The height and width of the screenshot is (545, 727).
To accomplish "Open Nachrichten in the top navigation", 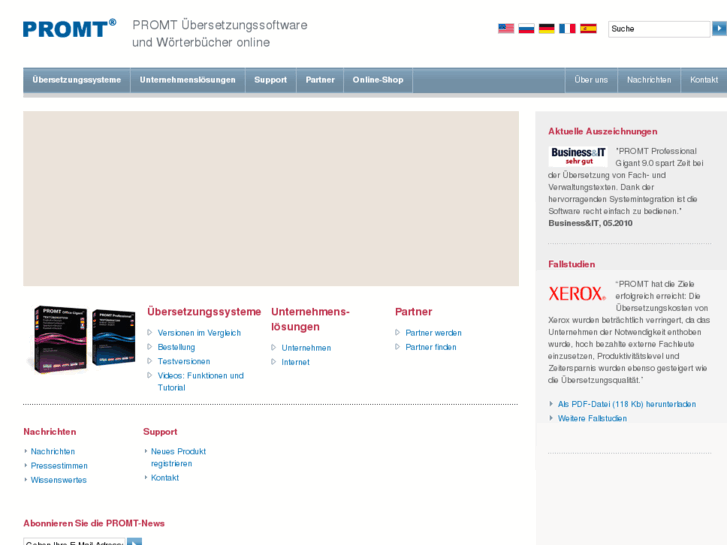I will tap(649, 80).
